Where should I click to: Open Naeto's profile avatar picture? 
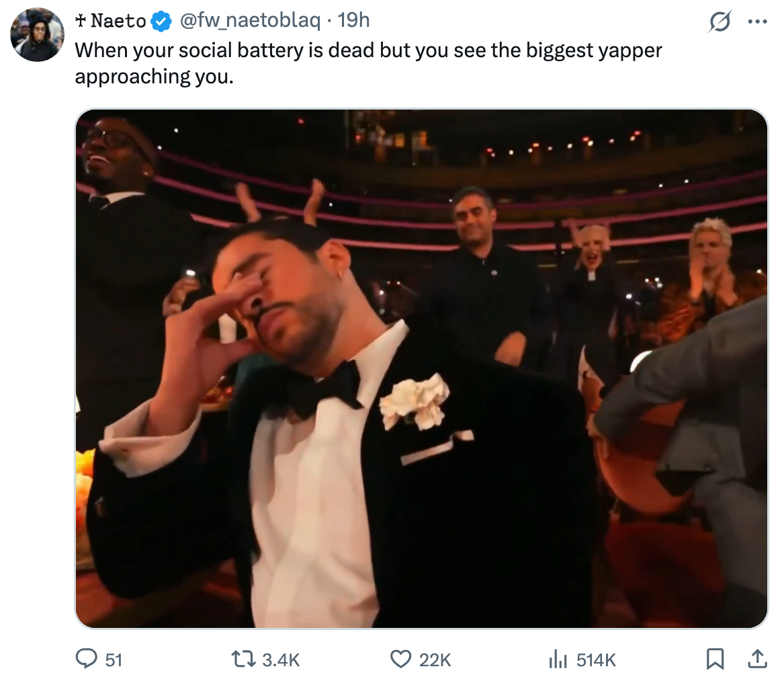click(38, 35)
